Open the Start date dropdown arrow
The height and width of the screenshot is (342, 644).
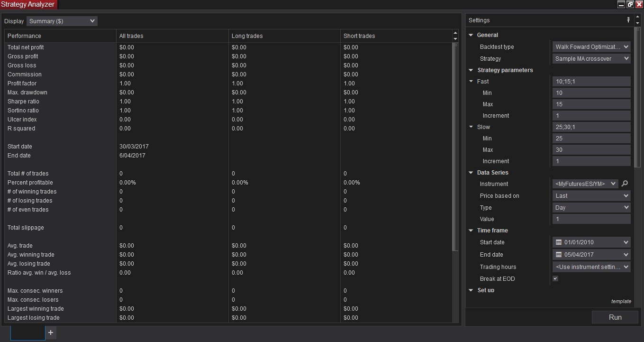626,242
